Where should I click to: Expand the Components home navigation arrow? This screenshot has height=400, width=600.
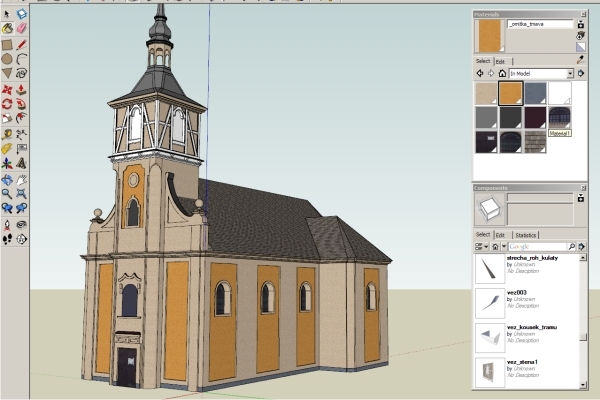(503, 246)
